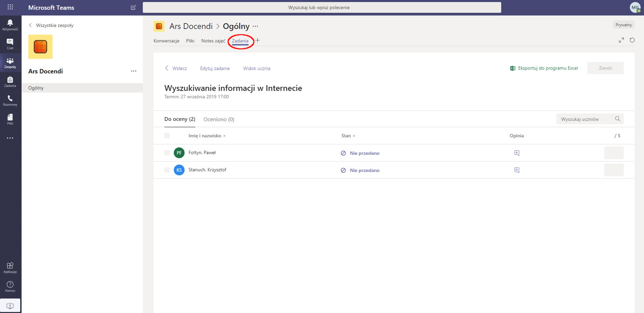
Task: Open Nie przesłano status for Foltyn, Paweł
Action: click(x=360, y=153)
